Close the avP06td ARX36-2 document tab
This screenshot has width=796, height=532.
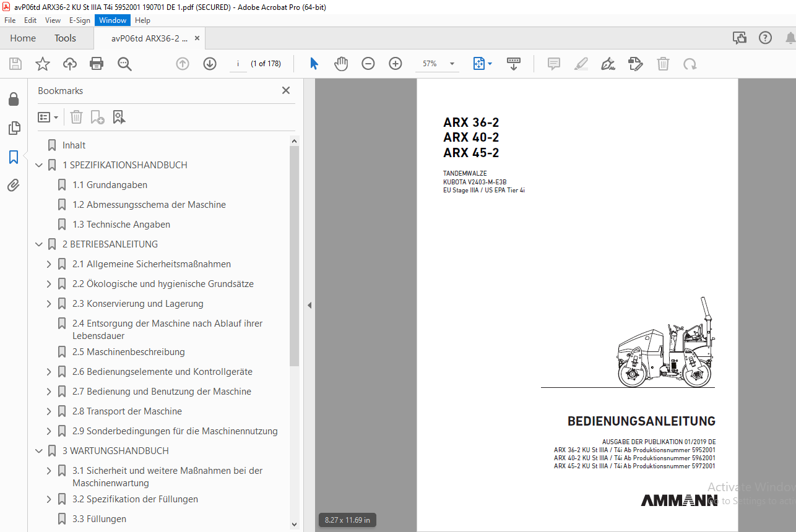[x=197, y=38]
